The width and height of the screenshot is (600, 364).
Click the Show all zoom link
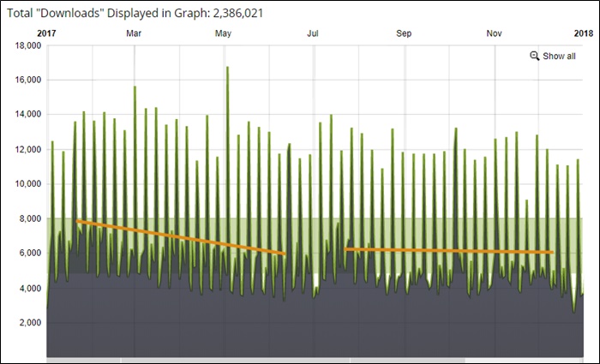(559, 57)
